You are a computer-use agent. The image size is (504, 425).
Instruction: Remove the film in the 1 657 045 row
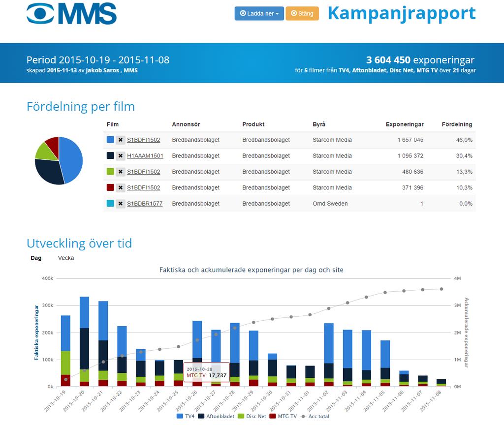click(121, 140)
